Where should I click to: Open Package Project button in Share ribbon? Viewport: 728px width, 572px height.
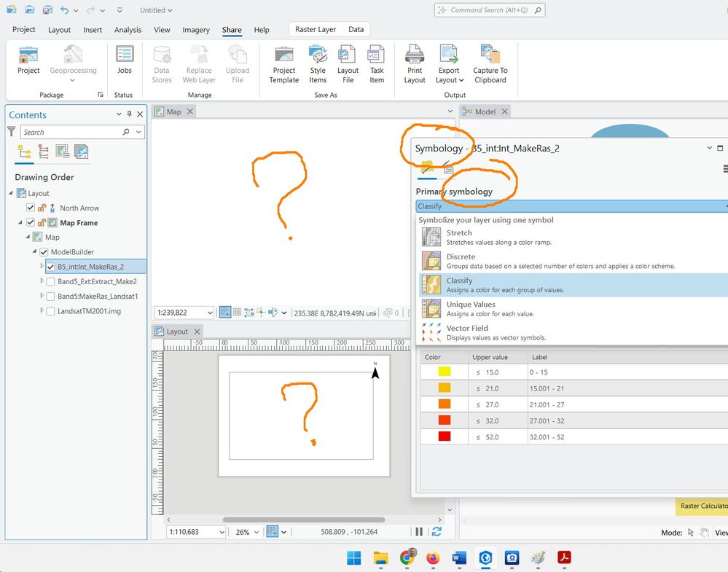click(28, 60)
